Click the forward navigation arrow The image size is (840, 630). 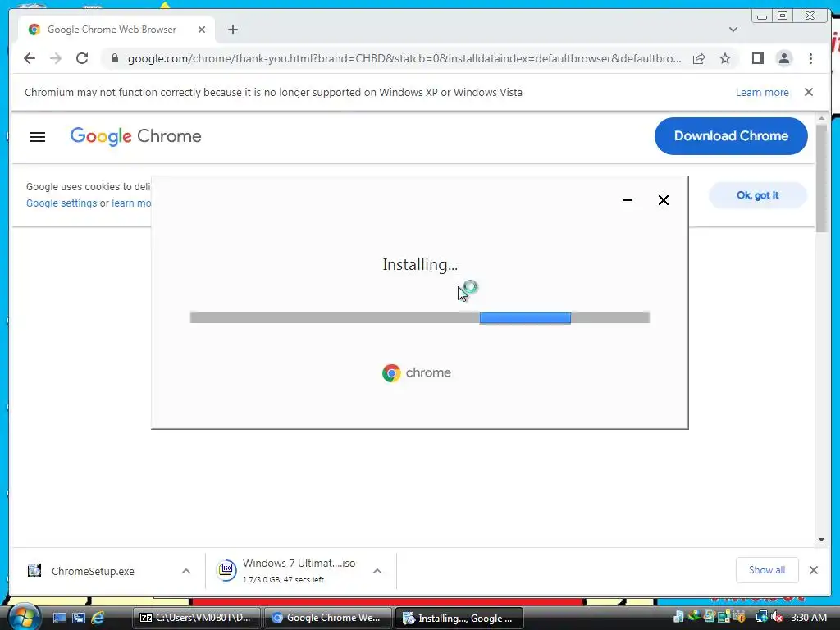coord(56,58)
